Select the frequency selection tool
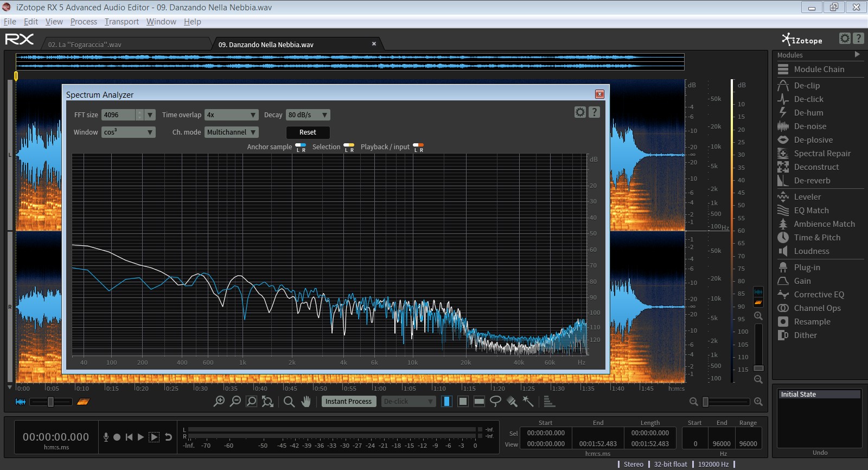 click(479, 402)
